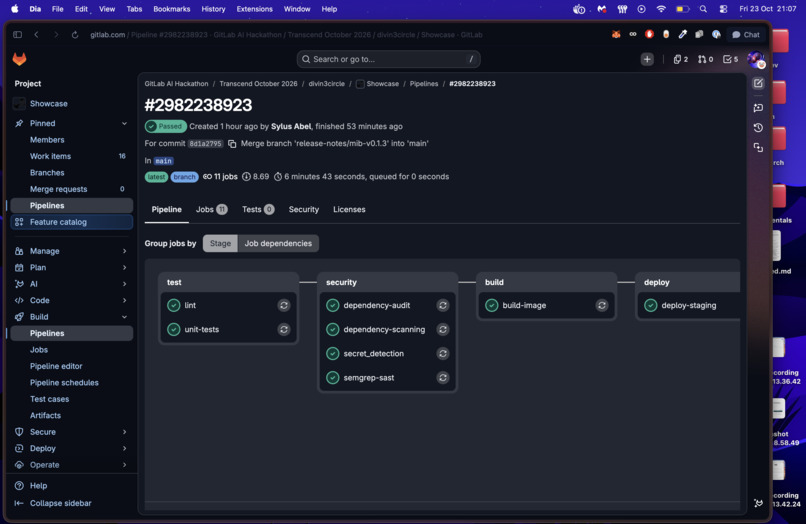Open the semgrep-sast job
The width and height of the screenshot is (806, 524).
(x=369, y=378)
